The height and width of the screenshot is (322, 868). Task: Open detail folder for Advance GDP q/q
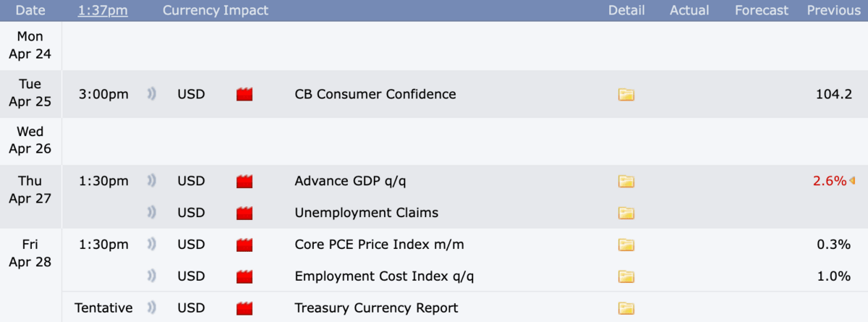[626, 181]
